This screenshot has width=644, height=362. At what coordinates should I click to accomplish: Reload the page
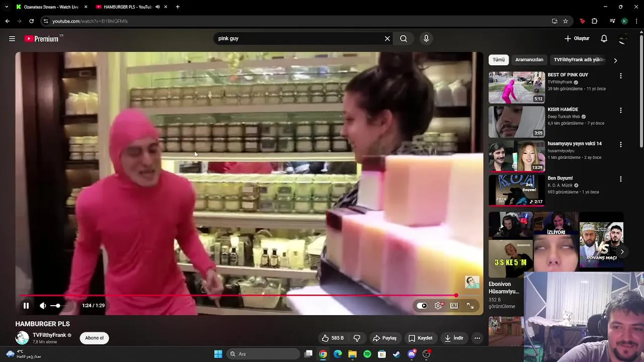click(x=31, y=21)
